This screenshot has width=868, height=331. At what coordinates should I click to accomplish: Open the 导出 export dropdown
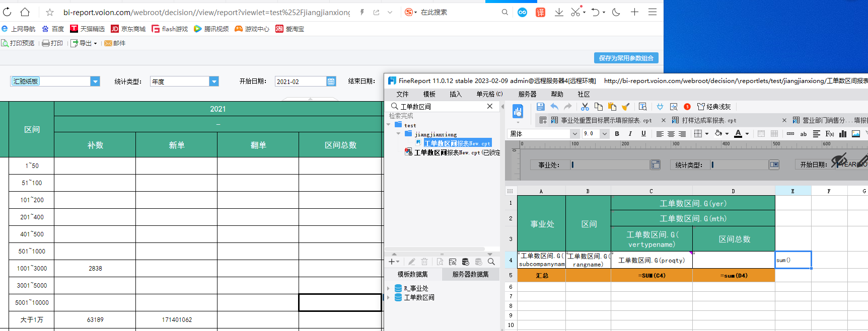pyautogui.click(x=84, y=43)
